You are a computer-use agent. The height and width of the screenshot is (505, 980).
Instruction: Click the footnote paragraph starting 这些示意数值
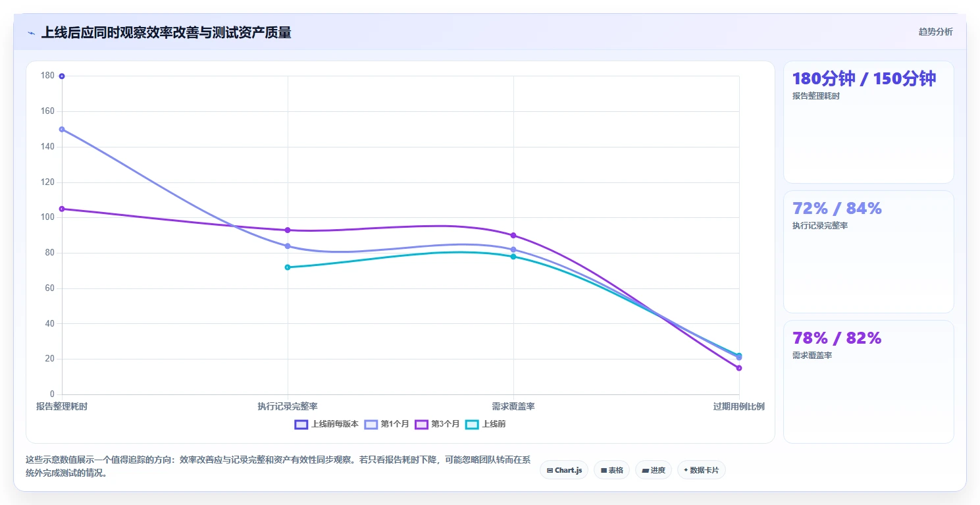click(278, 466)
